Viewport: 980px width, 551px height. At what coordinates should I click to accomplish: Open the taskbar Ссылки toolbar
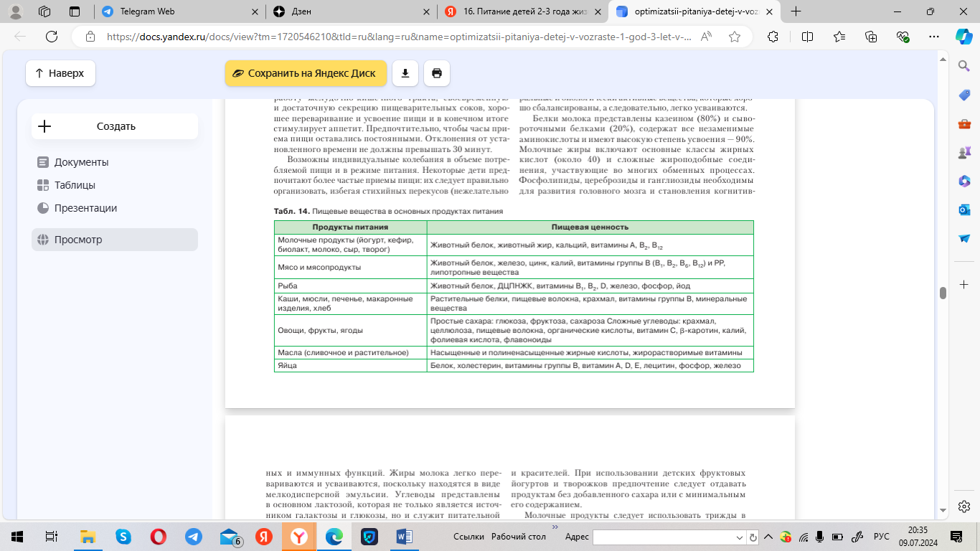pyautogui.click(x=468, y=537)
